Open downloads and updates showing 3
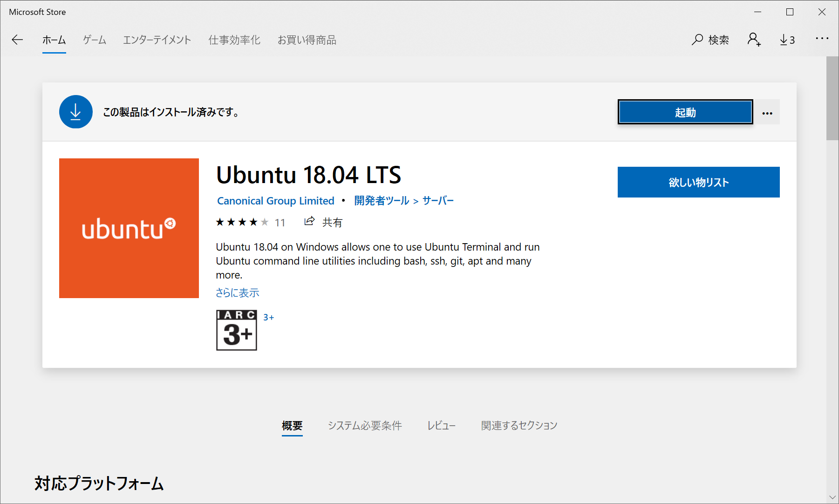The height and width of the screenshot is (504, 839). pyautogui.click(x=787, y=40)
